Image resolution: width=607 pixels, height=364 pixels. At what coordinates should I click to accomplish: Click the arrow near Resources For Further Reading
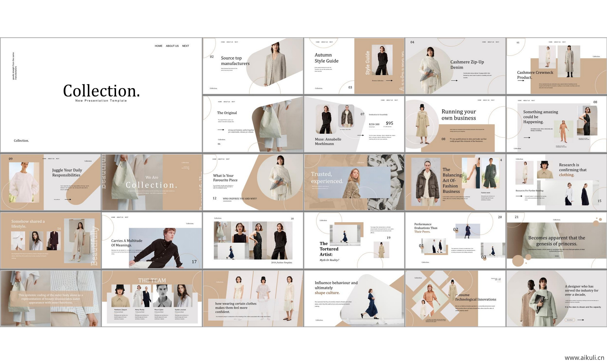[x=519, y=196]
